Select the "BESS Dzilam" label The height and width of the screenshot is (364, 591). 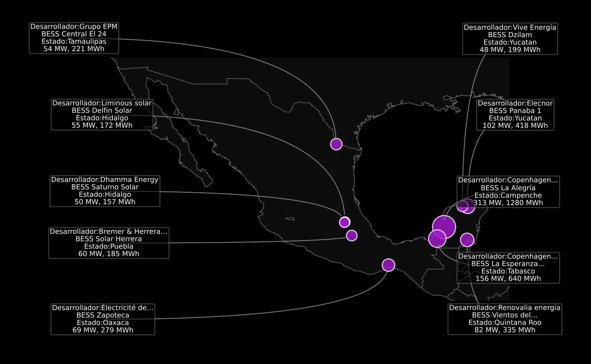click(x=510, y=35)
